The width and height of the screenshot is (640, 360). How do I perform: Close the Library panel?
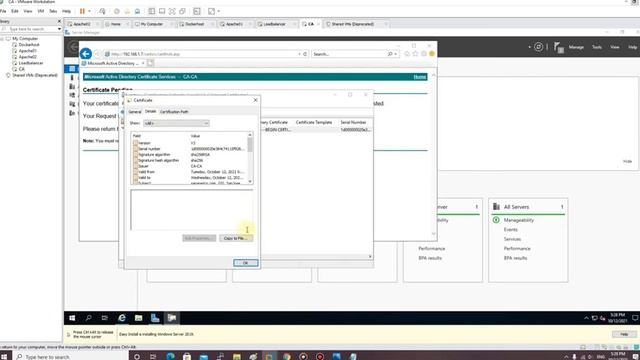59,21
